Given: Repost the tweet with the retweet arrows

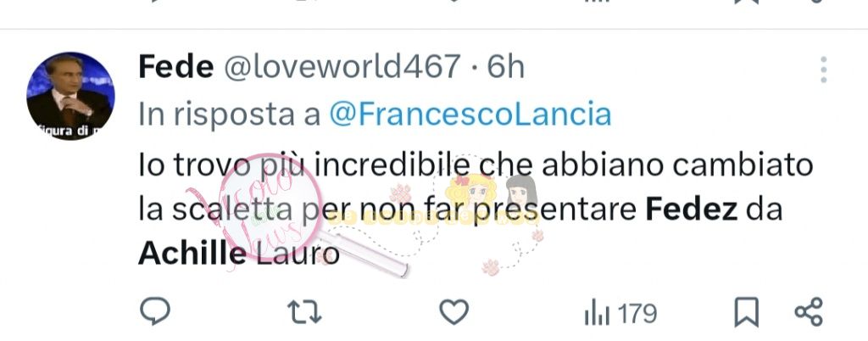Looking at the screenshot, I should click(305, 312).
